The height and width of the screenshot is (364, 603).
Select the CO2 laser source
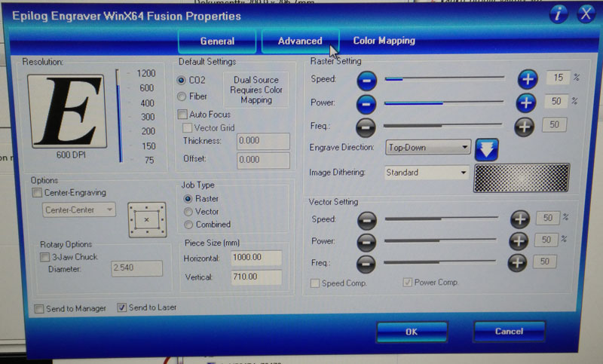181,81
